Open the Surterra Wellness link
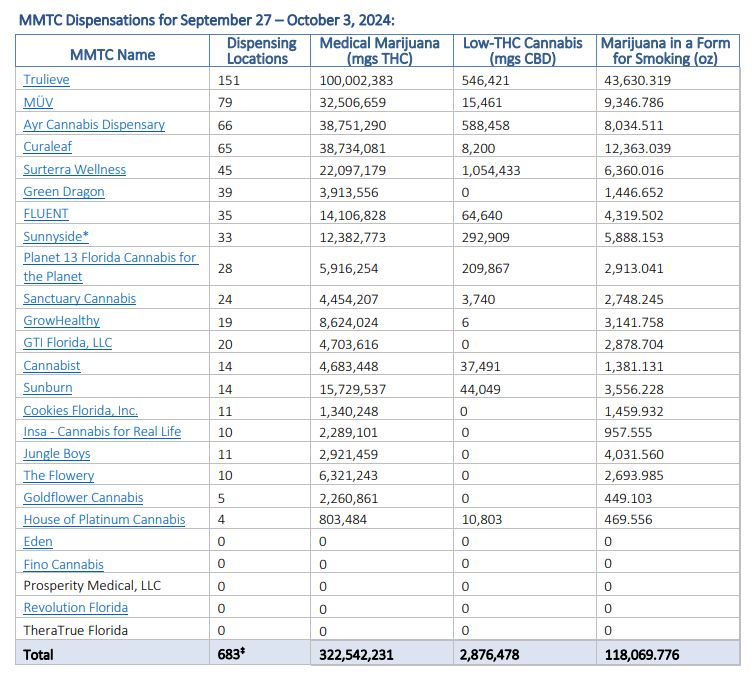Screen dimensions: 756x680 [x=76, y=169]
